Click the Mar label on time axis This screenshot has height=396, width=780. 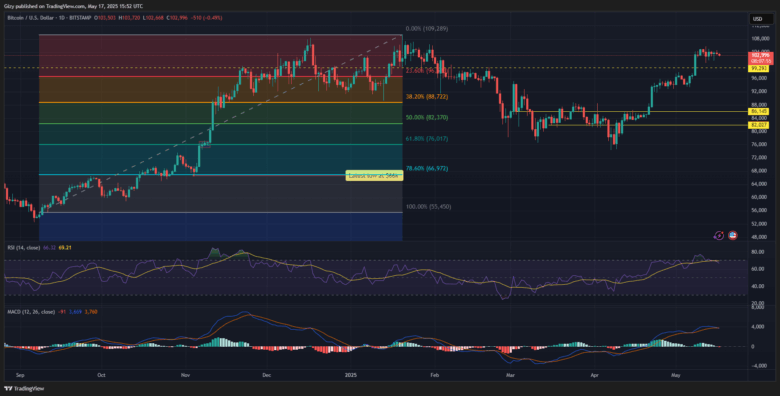509,374
